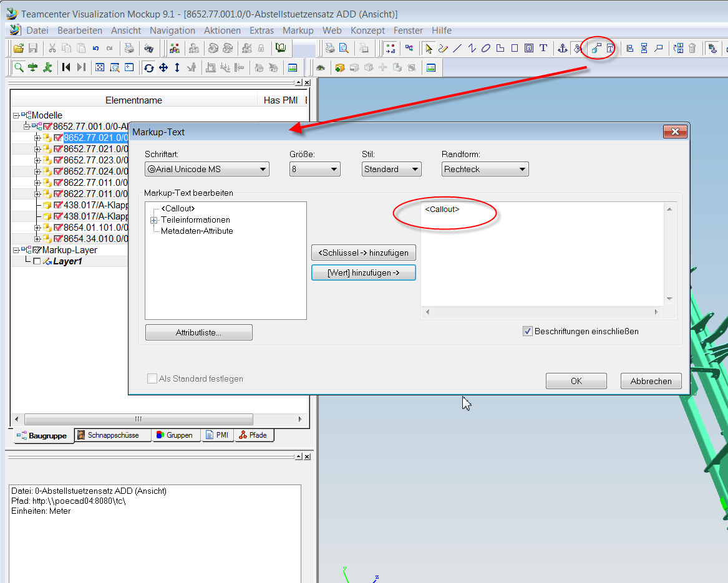The width and height of the screenshot is (728, 583).
Task: Click the Schlüssel hinzufügen button
Action: 363,253
